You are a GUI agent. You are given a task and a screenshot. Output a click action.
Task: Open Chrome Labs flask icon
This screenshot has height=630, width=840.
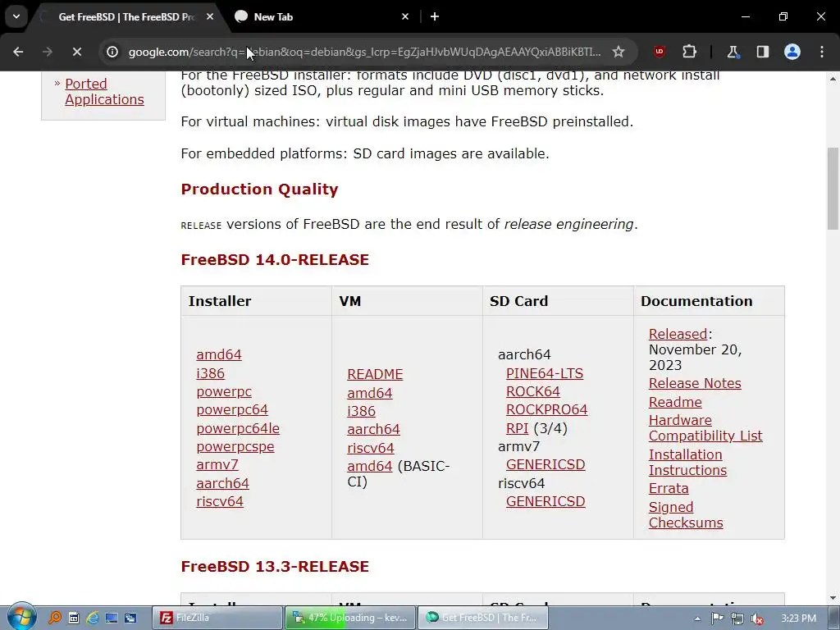click(733, 52)
